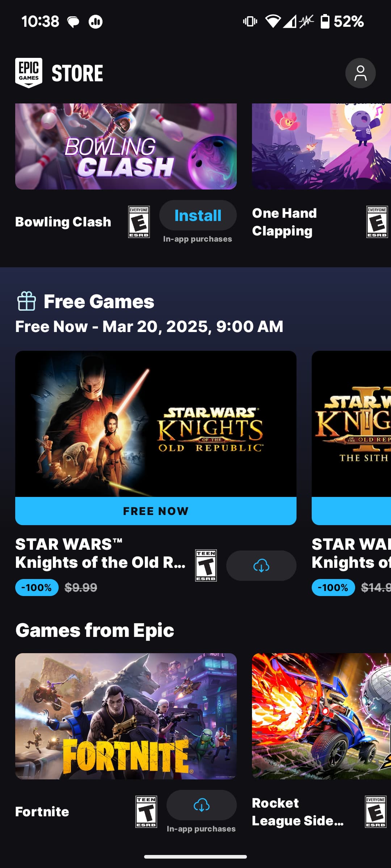Download Knights of the Old Republic via cloud icon
Image resolution: width=391 pixels, height=868 pixels.
(x=261, y=566)
